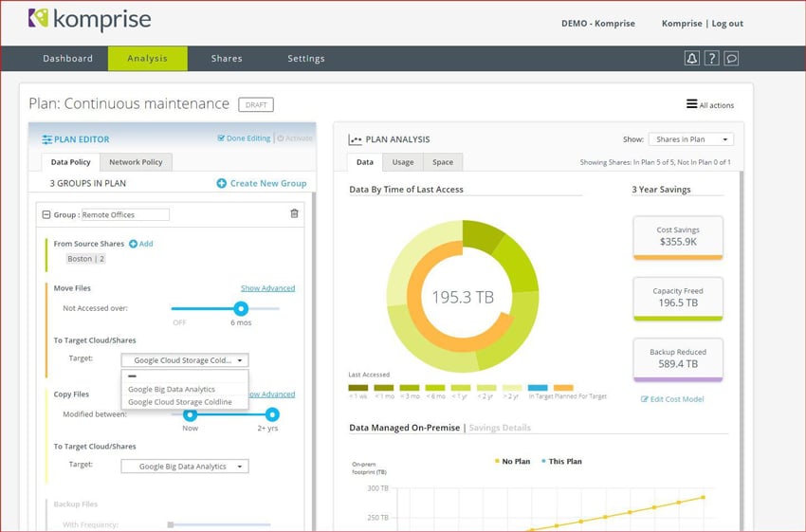Open the Settings navigation tab

click(306, 59)
